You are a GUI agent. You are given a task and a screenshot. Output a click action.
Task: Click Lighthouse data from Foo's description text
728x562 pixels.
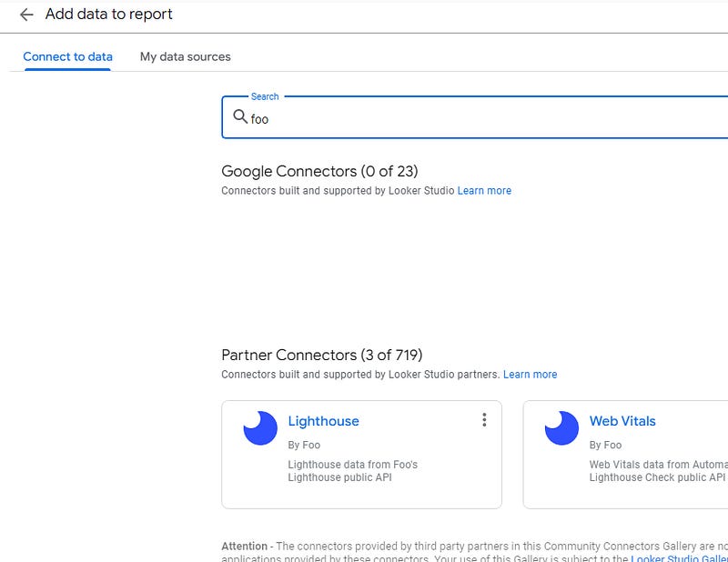tap(353, 471)
